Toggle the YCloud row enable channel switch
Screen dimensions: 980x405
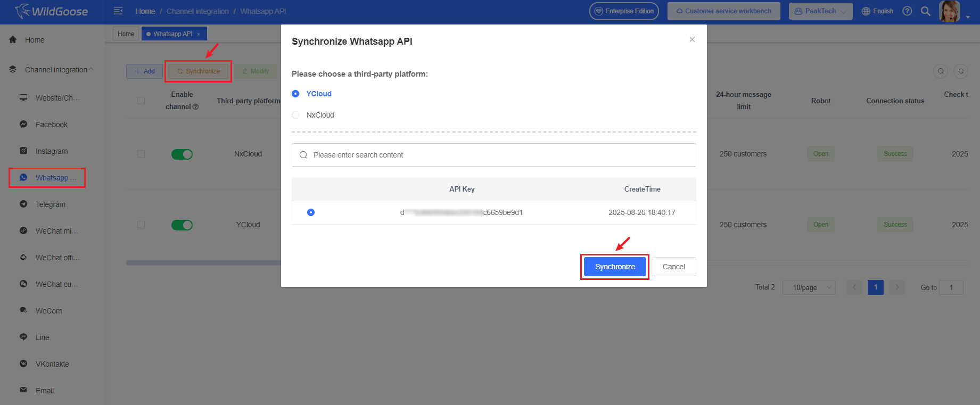(x=182, y=225)
